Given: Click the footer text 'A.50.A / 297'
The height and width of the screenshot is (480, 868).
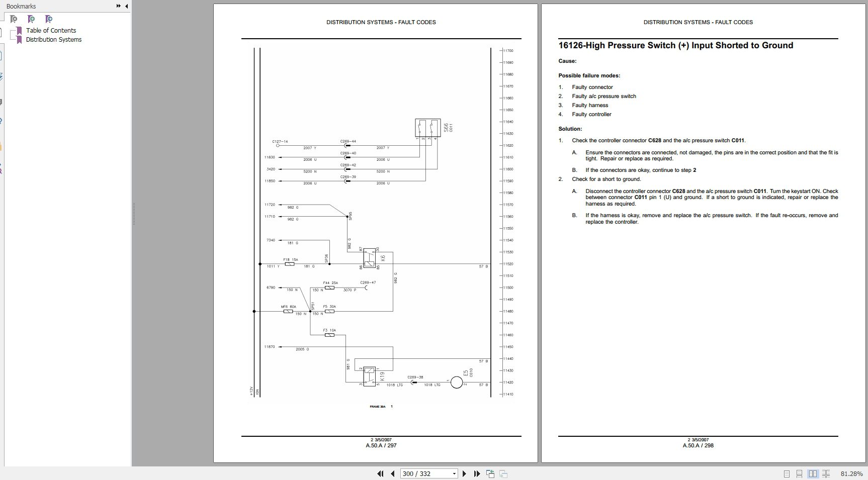Looking at the screenshot, I should [381, 445].
